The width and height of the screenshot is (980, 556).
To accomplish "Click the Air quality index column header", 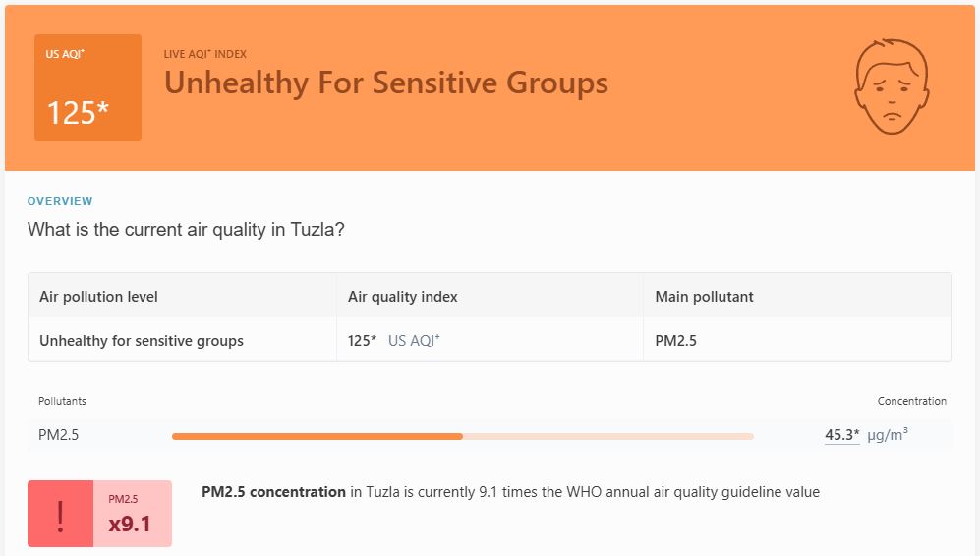I will tap(403, 297).
